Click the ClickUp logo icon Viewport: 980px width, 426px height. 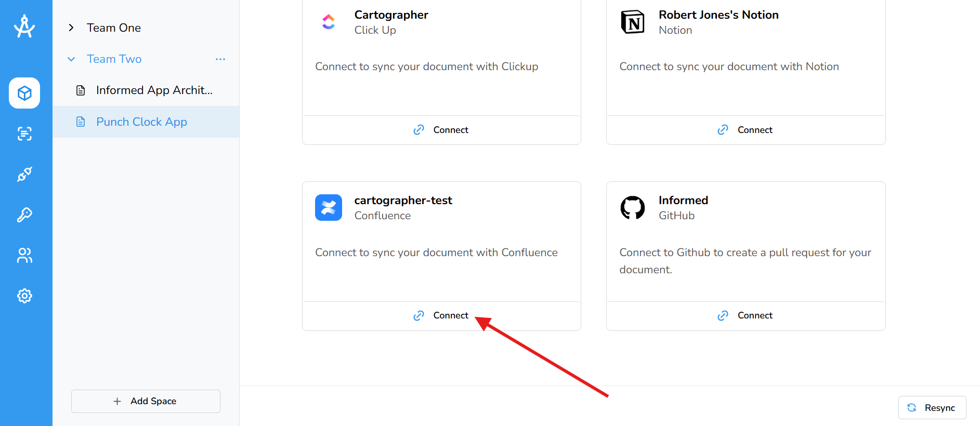329,22
